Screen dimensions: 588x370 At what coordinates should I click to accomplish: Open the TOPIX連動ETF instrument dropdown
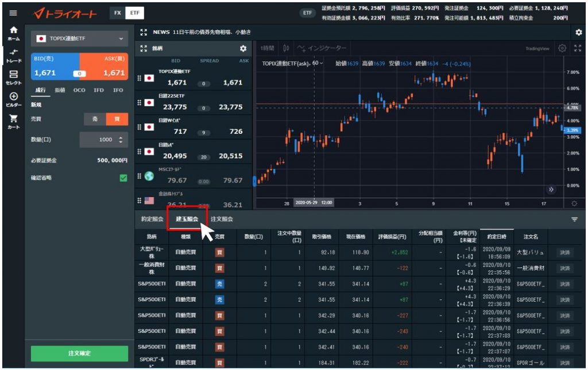[79, 38]
